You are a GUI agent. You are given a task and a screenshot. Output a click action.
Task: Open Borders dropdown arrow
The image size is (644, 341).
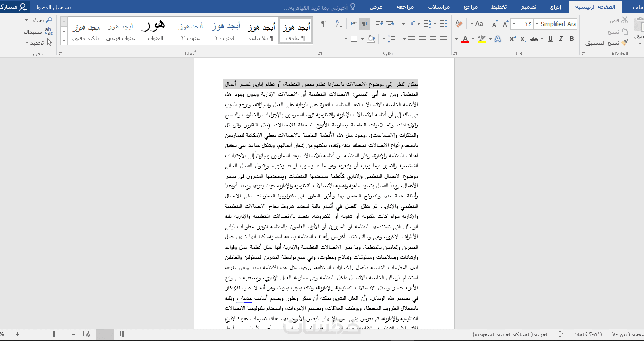[x=346, y=39]
